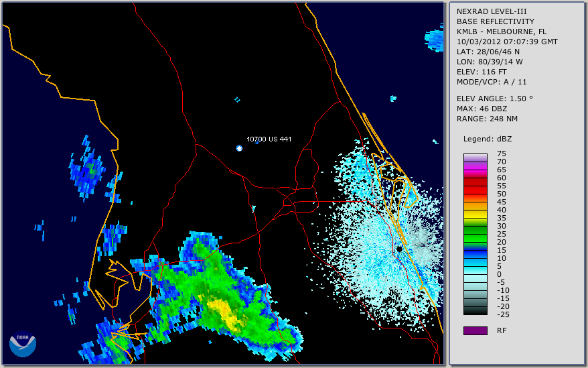Click the 30 legend value
This screenshot has height=368, width=588.
[502, 226]
